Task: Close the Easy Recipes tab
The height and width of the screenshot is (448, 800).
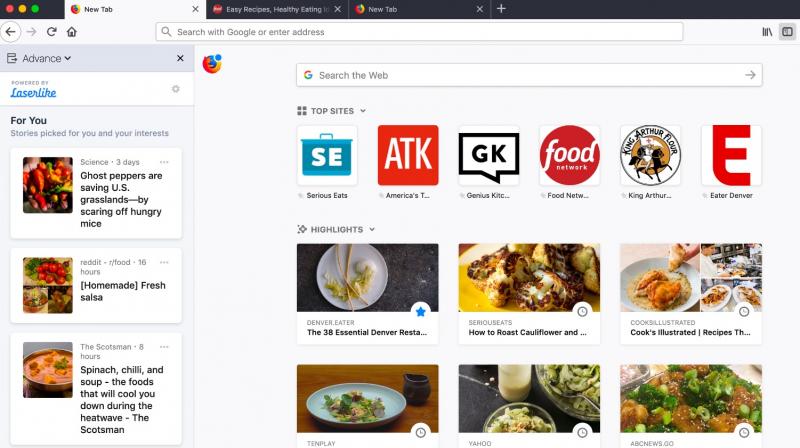Action: (x=337, y=9)
